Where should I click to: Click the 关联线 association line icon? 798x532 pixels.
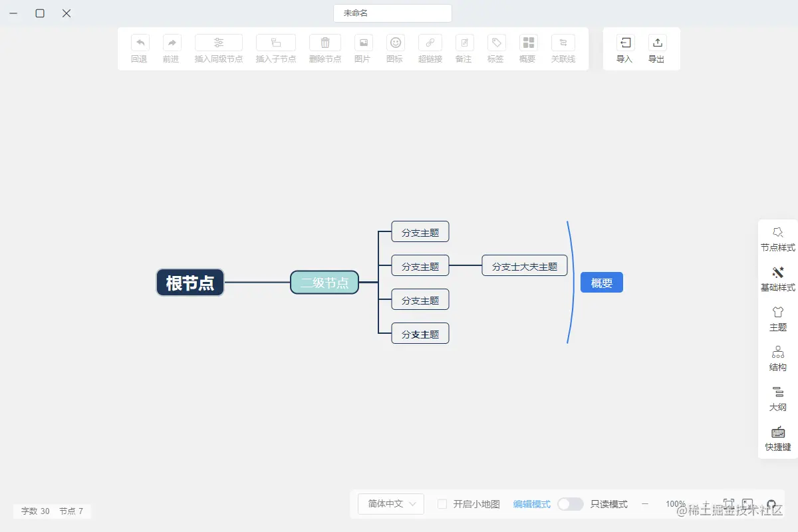563,43
